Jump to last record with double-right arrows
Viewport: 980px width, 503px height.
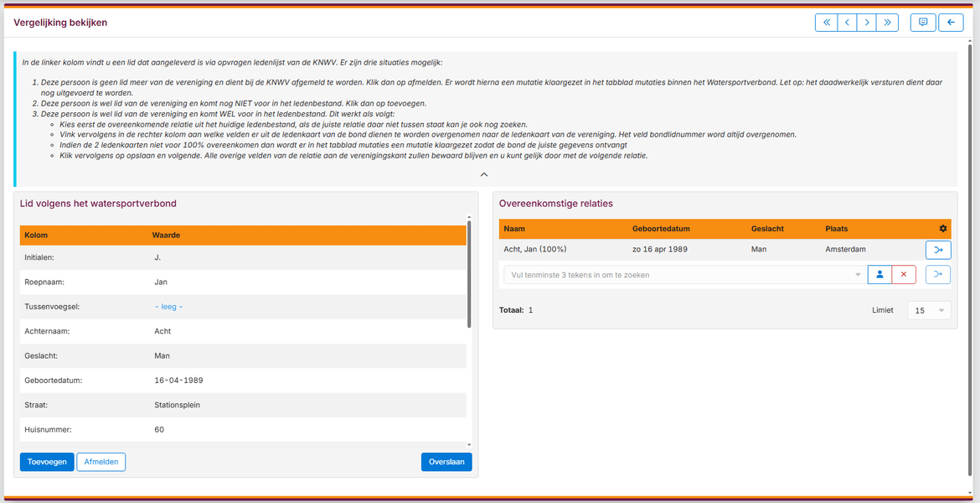pyautogui.click(x=888, y=23)
